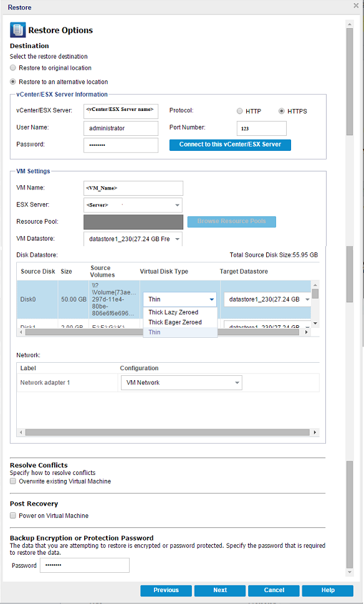
Task: Click the Cancel button
Action: click(x=274, y=590)
